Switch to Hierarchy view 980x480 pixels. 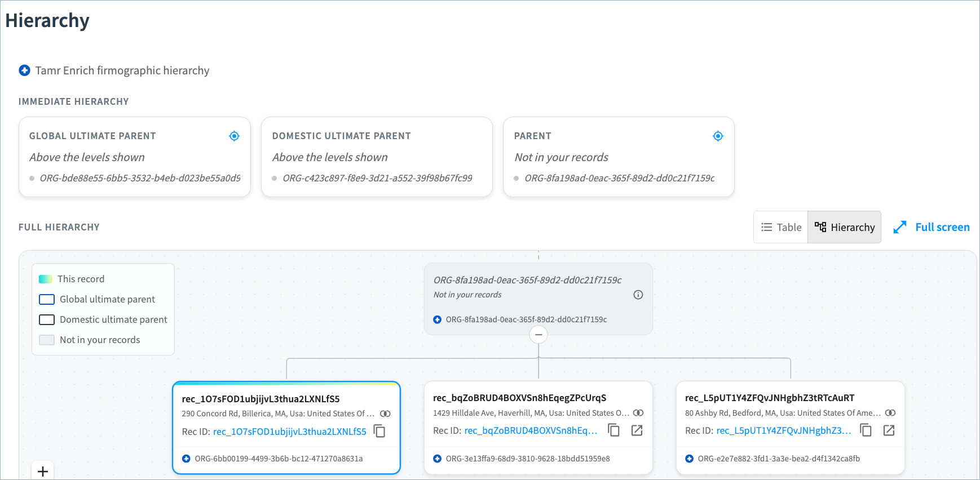(845, 227)
